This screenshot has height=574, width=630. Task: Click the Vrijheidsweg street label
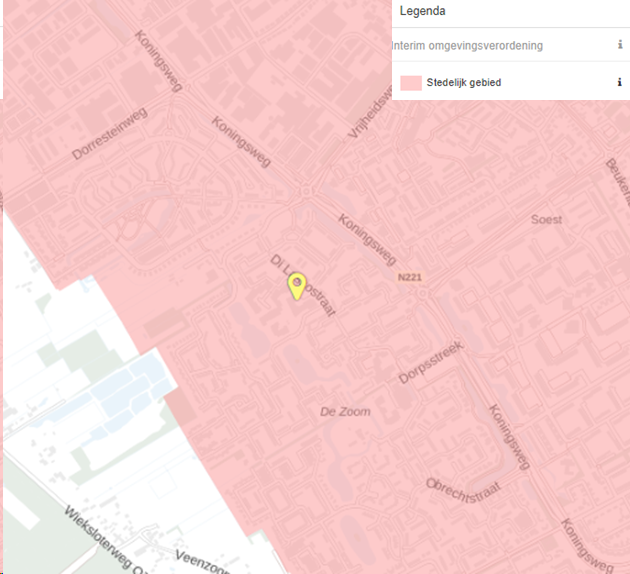click(370, 112)
